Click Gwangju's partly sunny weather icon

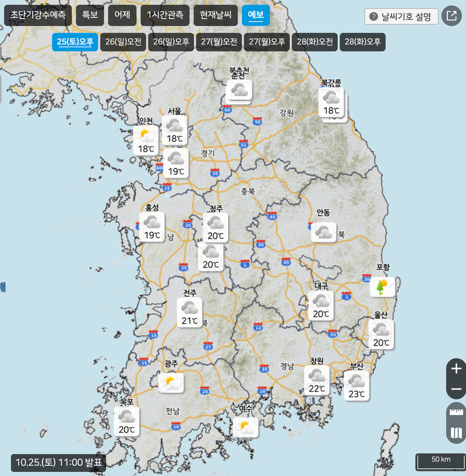pos(171,382)
